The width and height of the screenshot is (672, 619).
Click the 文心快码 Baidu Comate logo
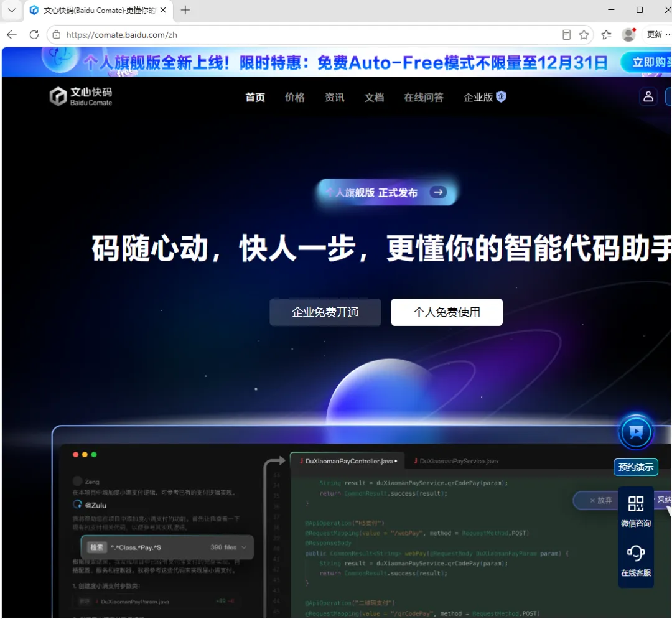(x=80, y=96)
